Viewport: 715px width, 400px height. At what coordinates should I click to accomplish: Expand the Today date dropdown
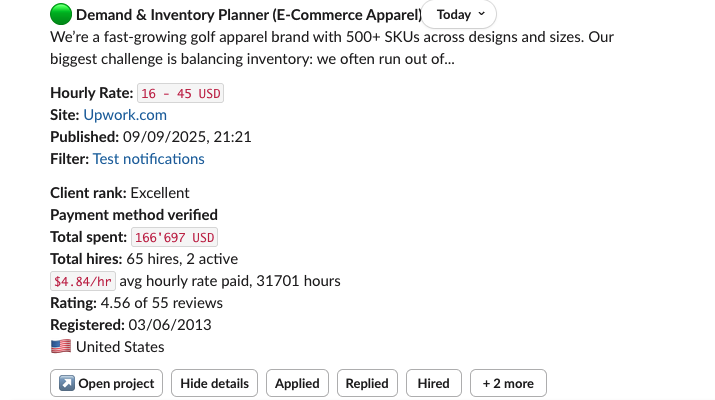460,15
